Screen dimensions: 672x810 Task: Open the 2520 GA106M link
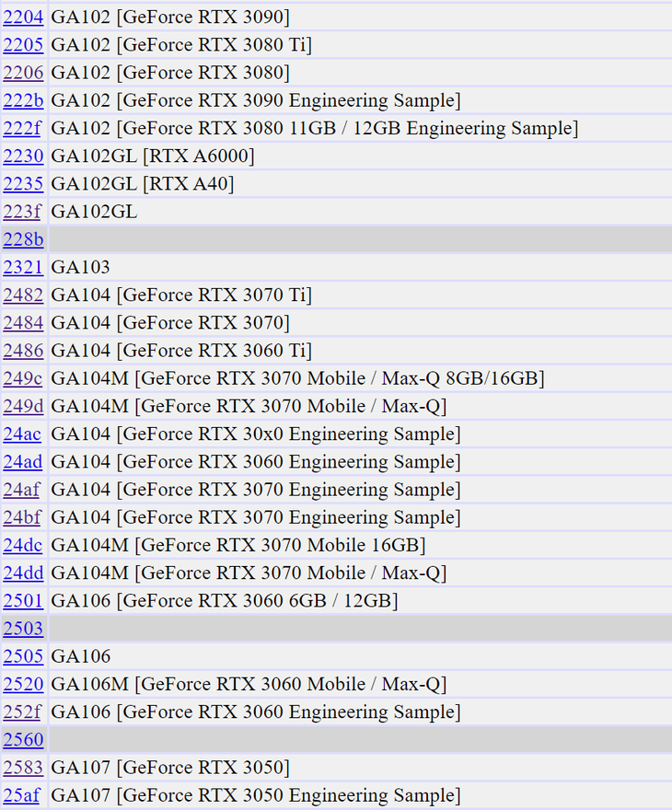(x=23, y=685)
